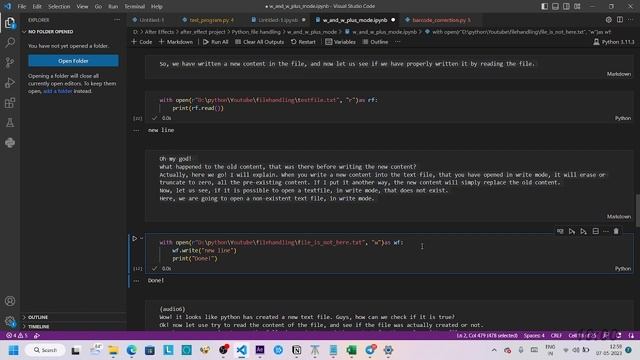Add a new Markdown cell
Screen dimensions: 640x360
[x=176, y=42]
